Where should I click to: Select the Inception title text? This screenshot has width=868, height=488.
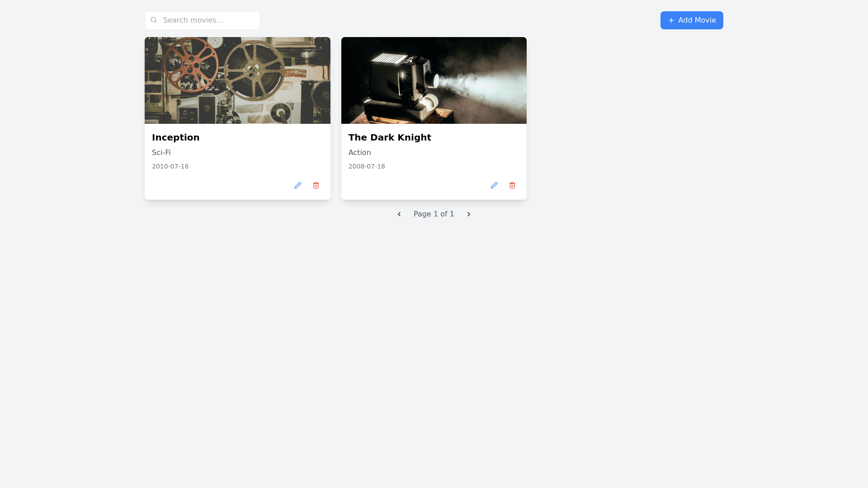(175, 137)
